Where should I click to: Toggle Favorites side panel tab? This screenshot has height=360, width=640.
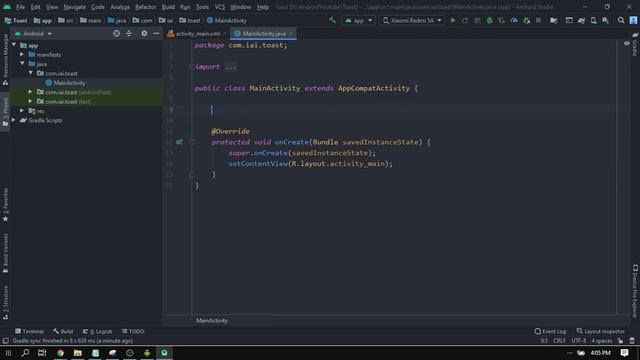tap(5, 205)
